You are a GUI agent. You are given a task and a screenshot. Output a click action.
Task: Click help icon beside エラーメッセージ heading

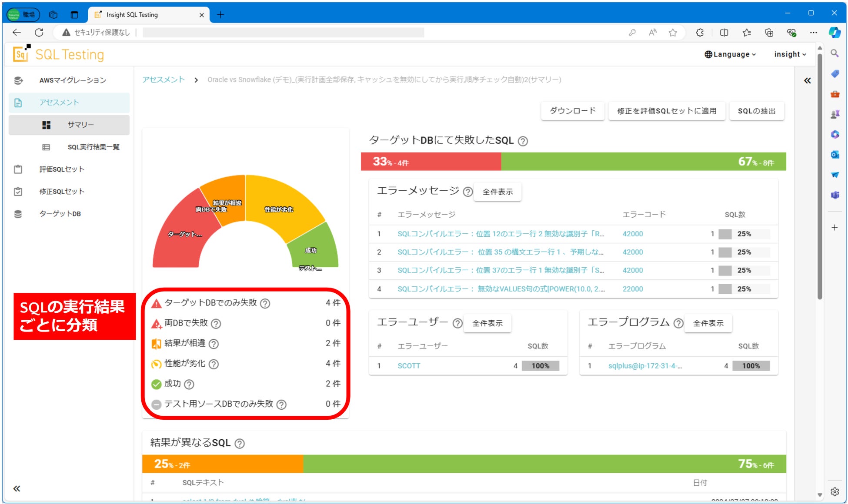coord(467,192)
